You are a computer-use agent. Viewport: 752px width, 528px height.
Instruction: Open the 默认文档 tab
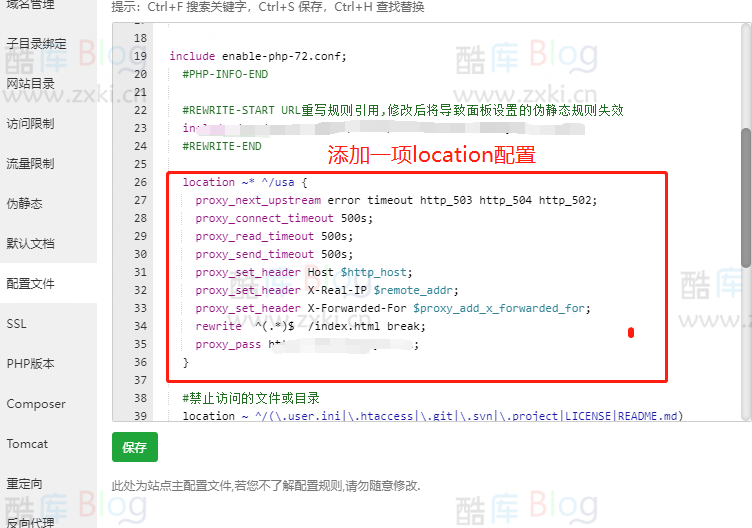(x=30, y=243)
